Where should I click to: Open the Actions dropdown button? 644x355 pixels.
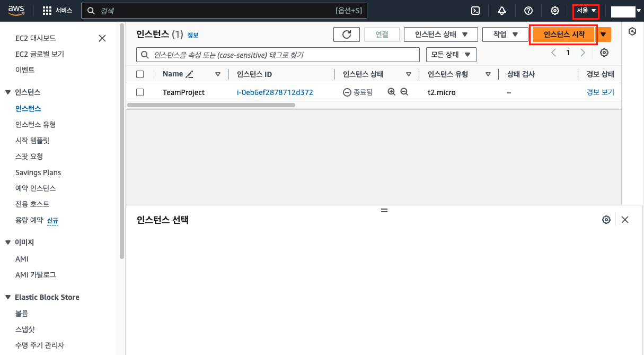click(x=505, y=34)
